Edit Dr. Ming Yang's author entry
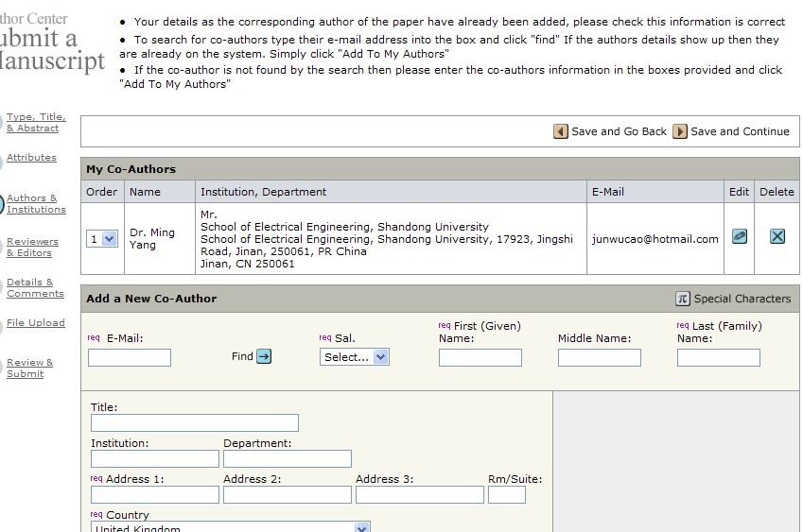803x532 pixels. (x=740, y=236)
